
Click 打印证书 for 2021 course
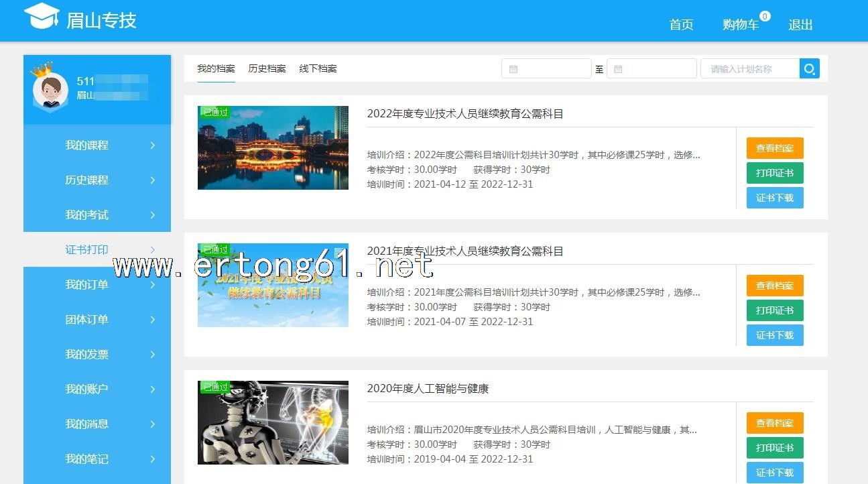click(774, 310)
